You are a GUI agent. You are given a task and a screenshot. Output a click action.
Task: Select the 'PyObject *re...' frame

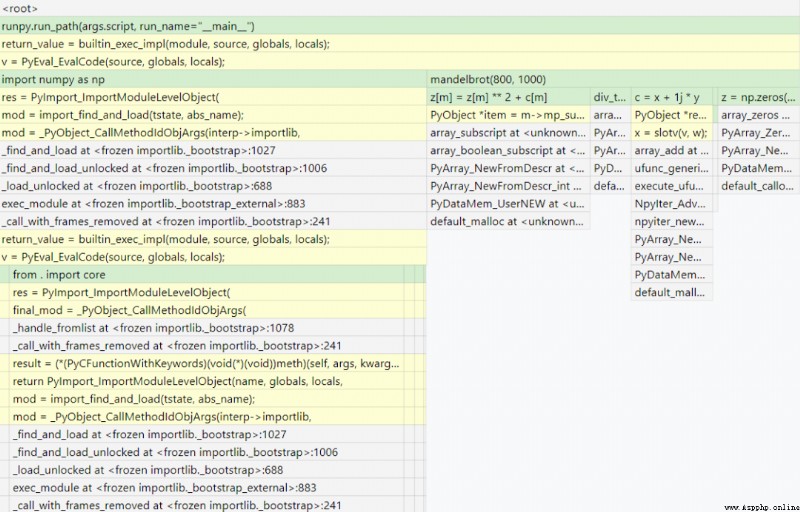pos(671,115)
